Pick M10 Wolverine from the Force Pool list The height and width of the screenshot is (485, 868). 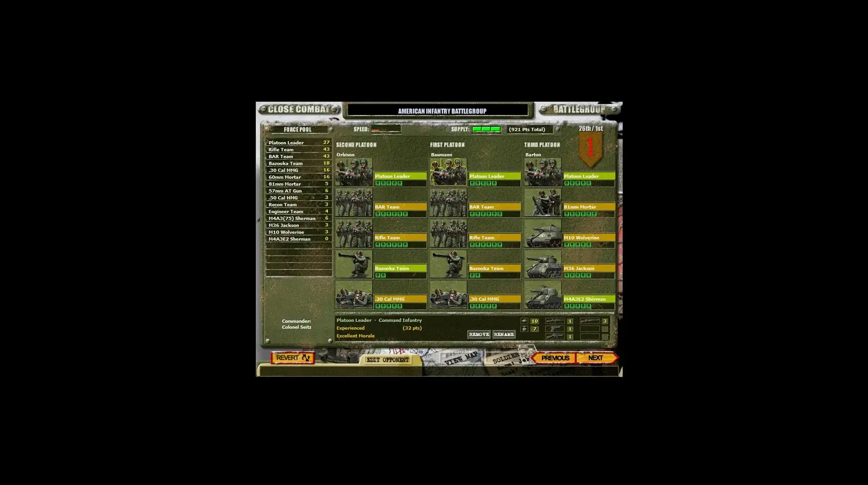[x=298, y=232]
